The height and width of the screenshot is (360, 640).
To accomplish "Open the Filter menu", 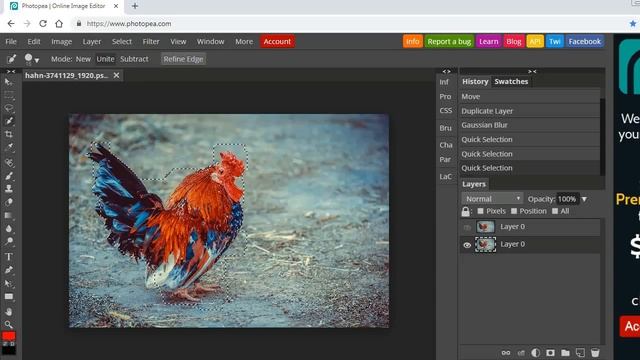I will click(151, 42).
